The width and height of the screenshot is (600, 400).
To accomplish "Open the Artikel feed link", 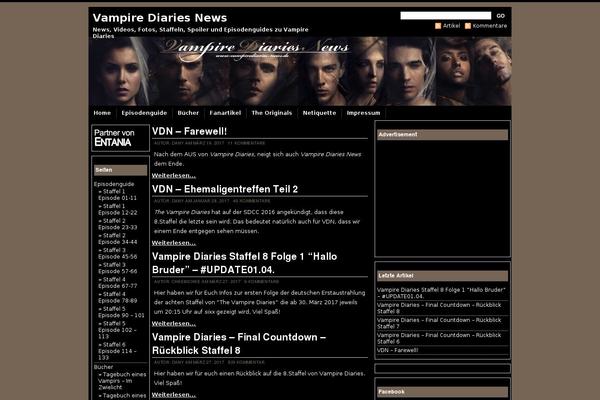I will click(x=451, y=26).
